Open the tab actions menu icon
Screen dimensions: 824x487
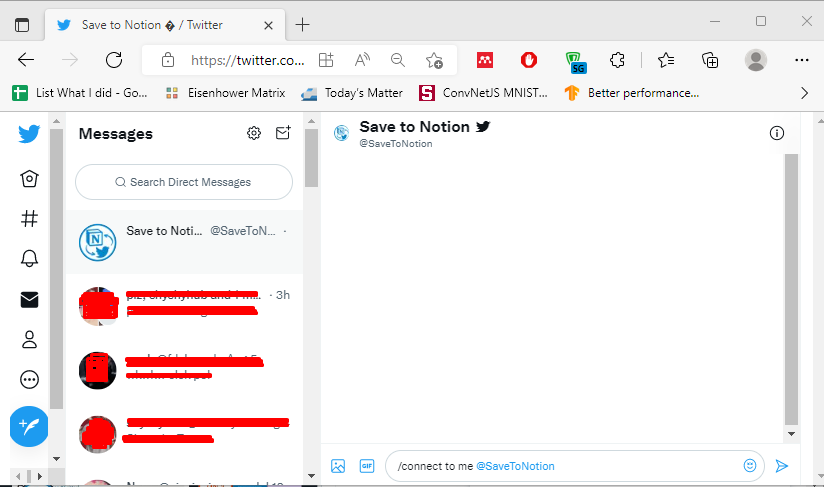[x=22, y=25]
